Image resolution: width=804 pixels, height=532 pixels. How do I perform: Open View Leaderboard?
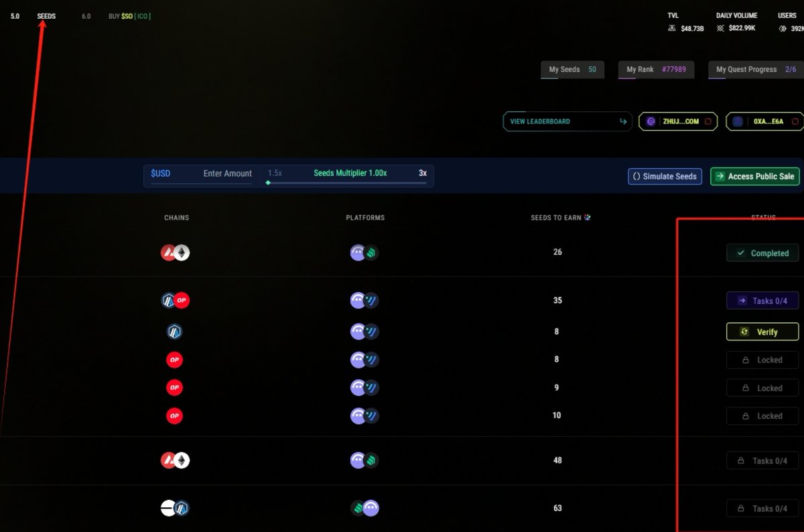(567, 121)
